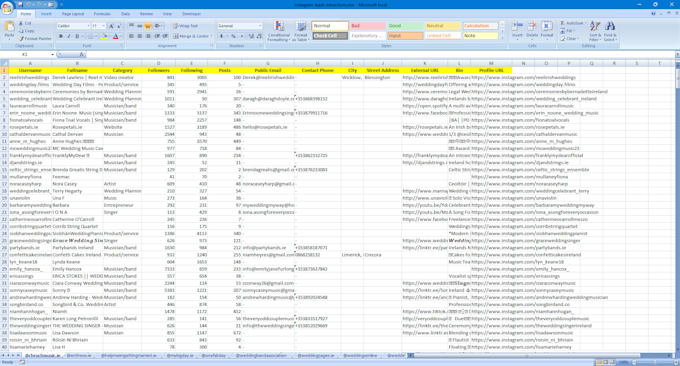Image resolution: width=680 pixels, height=366 pixels.
Task: Cut the selected cells
Action: coord(25,23)
